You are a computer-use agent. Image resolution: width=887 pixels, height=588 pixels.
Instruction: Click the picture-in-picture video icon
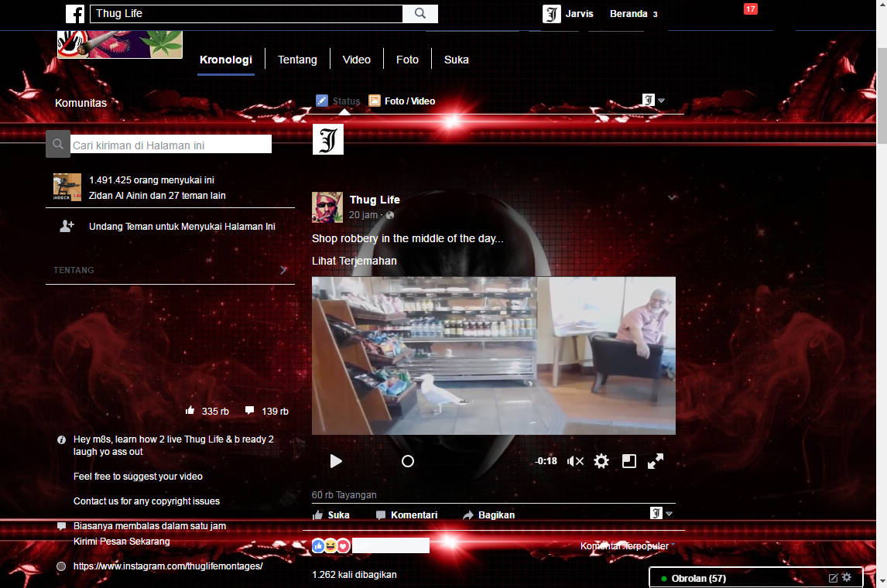coord(628,460)
